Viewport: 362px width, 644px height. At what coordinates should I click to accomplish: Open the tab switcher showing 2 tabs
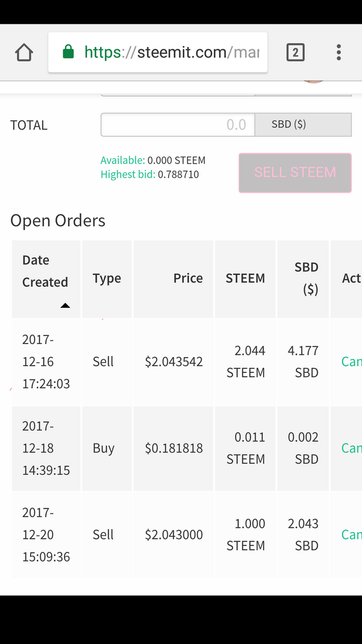(295, 53)
